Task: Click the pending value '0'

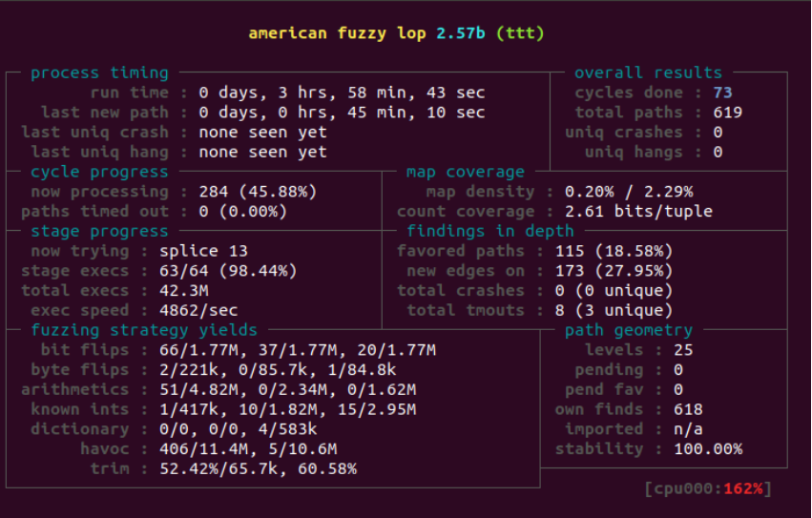Action: [x=677, y=370]
